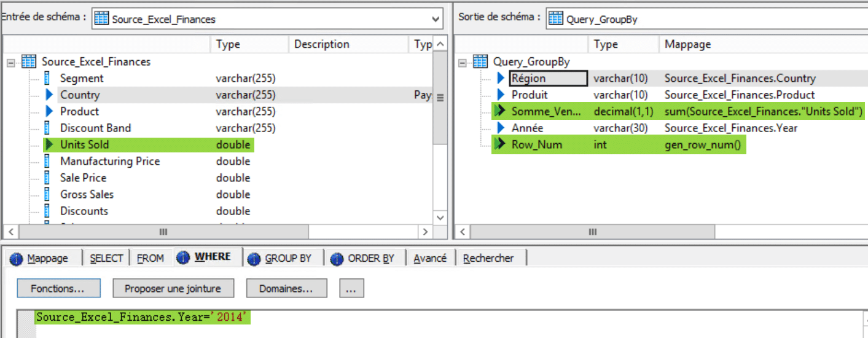Click the Query_GroupBy table icon in output tree

(480, 62)
